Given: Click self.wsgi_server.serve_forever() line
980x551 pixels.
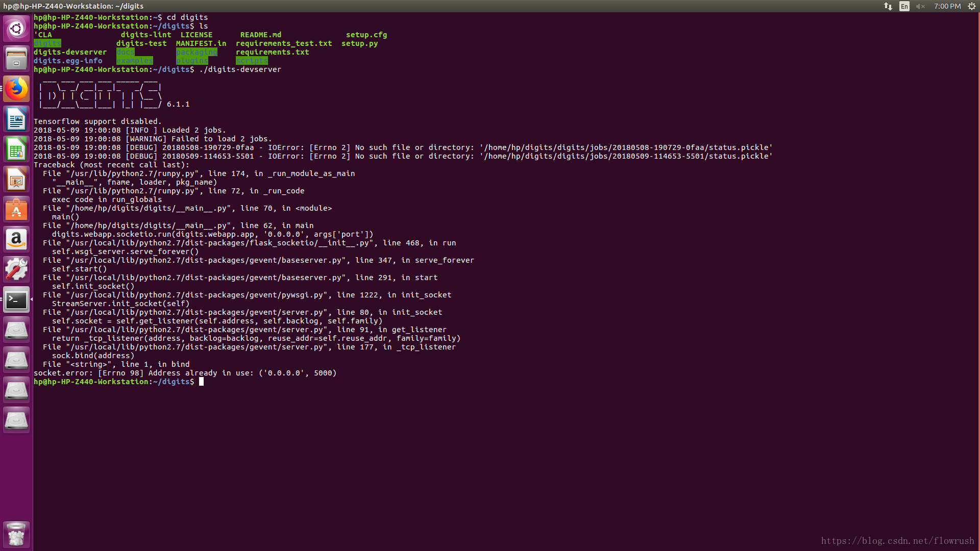Looking at the screenshot, I should point(125,252).
